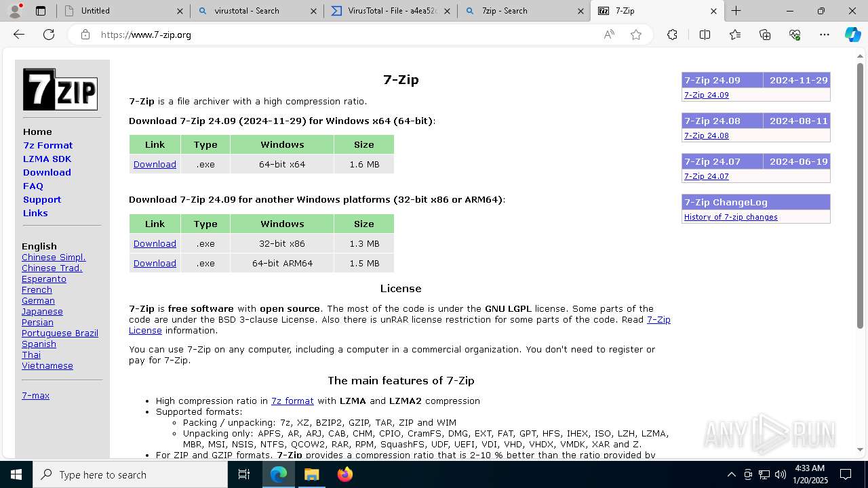The image size is (868, 488).
Task: Open browser Extensions icon
Action: click(672, 35)
